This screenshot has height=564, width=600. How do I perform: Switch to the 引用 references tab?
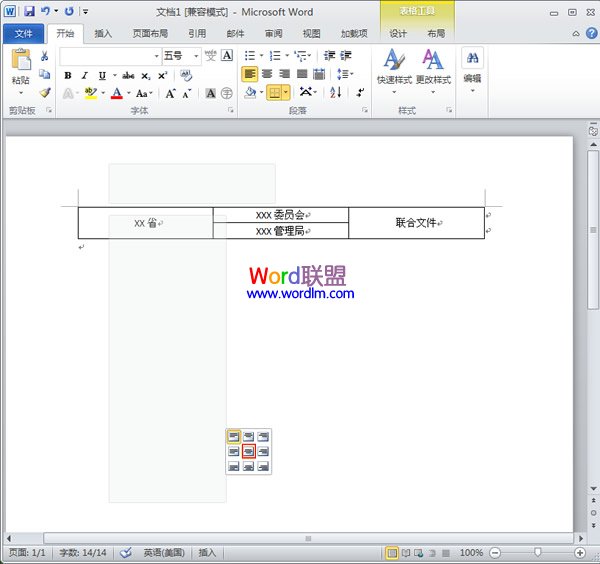(x=197, y=34)
